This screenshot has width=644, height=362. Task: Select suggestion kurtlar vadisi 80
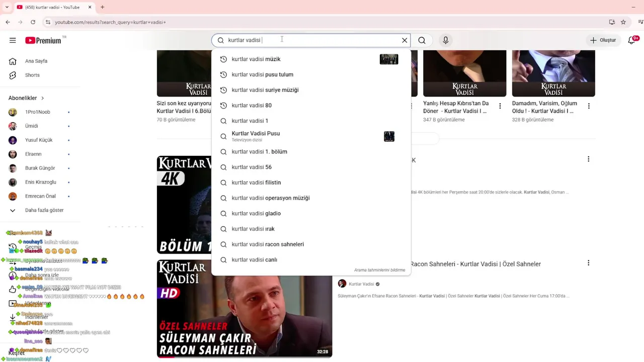tap(311, 106)
